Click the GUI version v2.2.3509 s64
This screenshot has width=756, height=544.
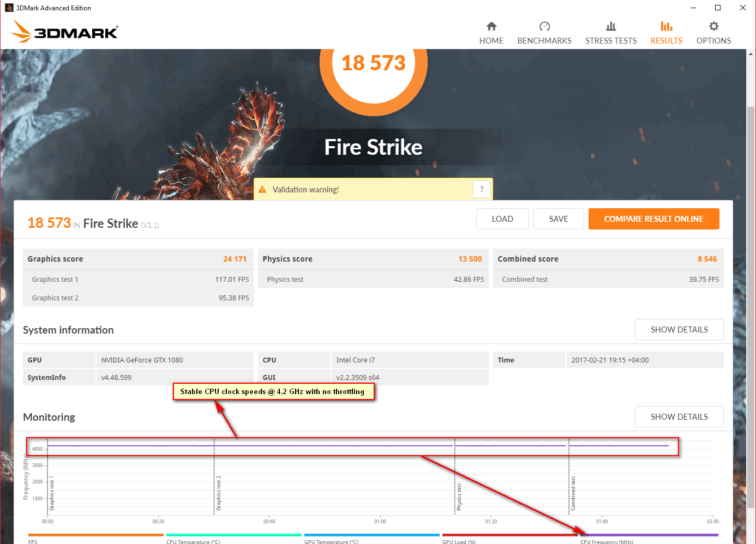point(358,378)
